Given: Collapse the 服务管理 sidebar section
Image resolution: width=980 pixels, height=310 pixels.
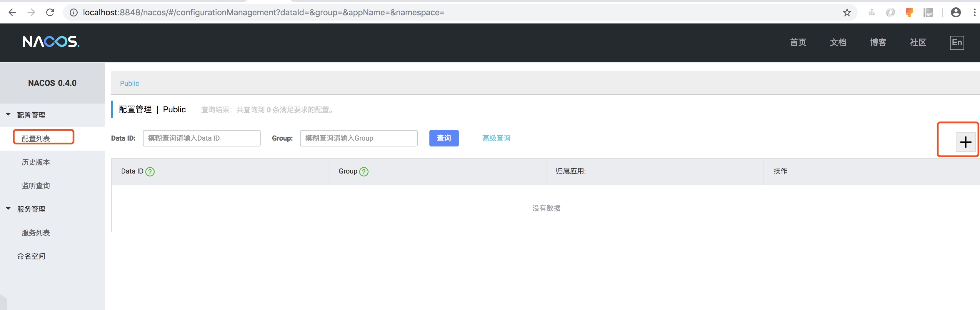Looking at the screenshot, I should 8,209.
